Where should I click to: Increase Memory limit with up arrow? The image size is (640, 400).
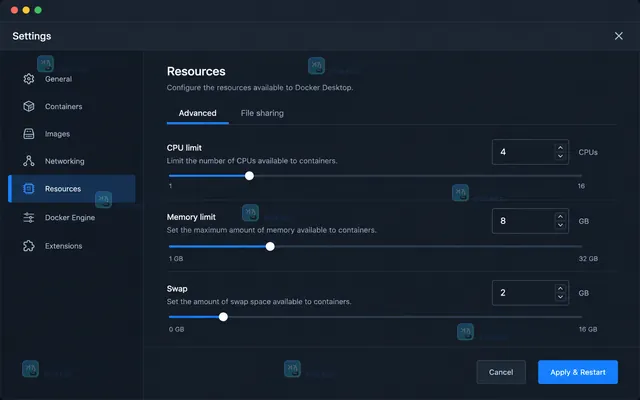tap(560, 217)
